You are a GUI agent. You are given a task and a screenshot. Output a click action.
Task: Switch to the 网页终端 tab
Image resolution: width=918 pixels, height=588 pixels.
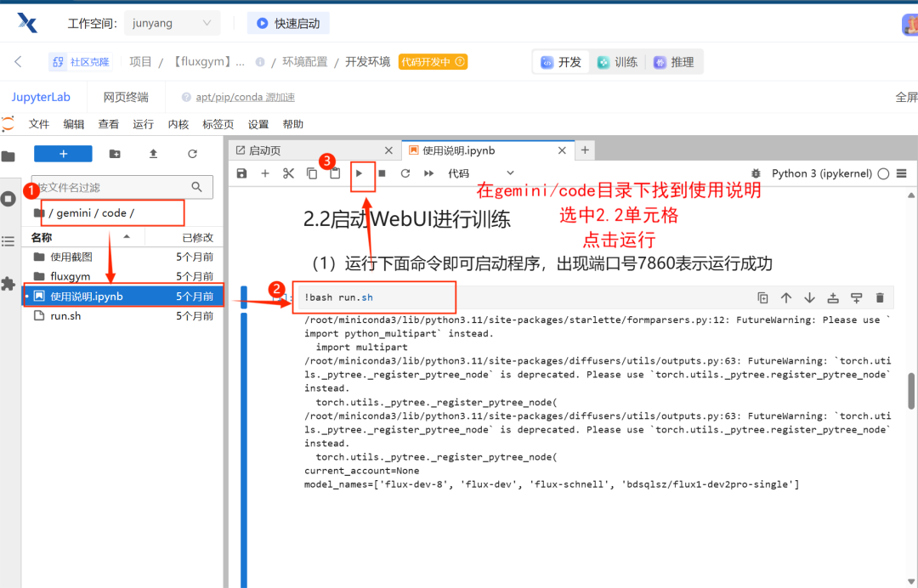[x=126, y=97]
